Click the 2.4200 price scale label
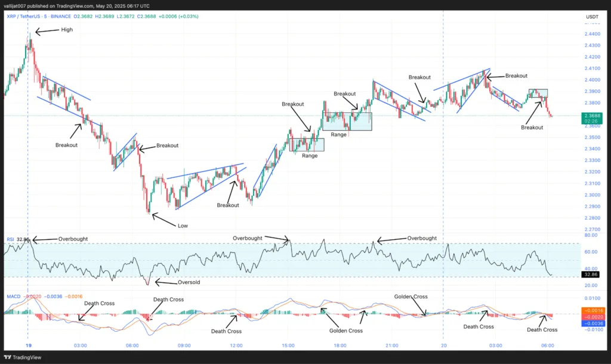The width and height of the screenshot is (611, 364). point(593,57)
